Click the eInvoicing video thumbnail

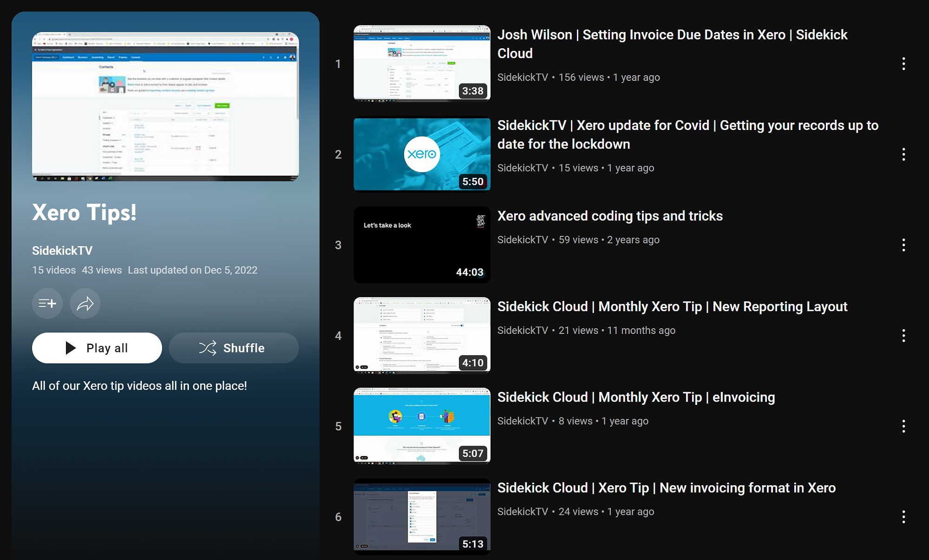coord(422,426)
